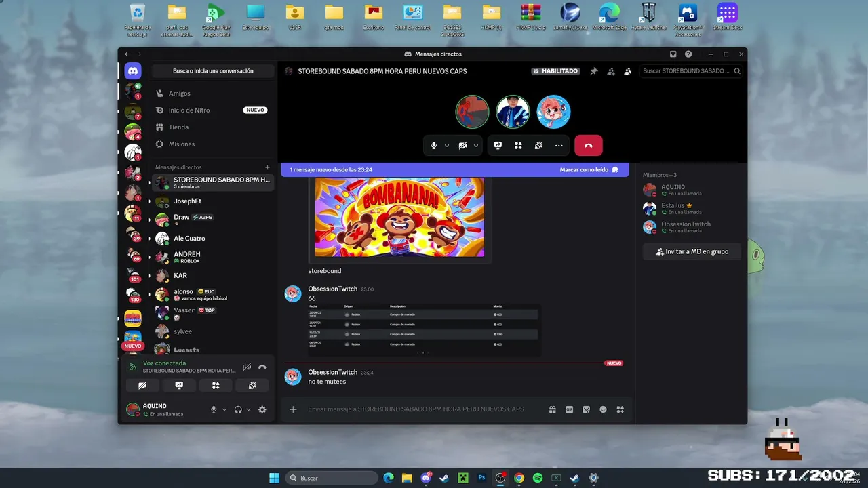Create a new DM with plus icon
Viewport: 868px width, 488px height.
[x=267, y=167]
